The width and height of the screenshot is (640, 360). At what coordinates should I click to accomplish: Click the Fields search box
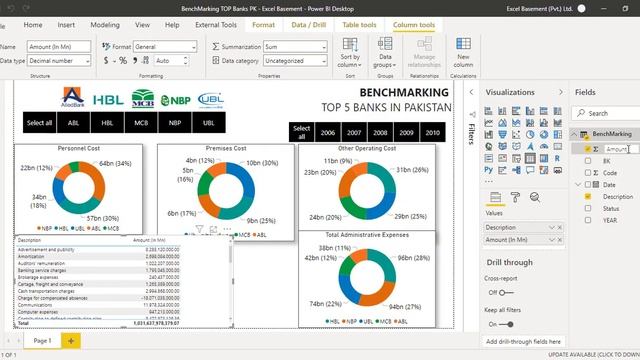coord(606,113)
